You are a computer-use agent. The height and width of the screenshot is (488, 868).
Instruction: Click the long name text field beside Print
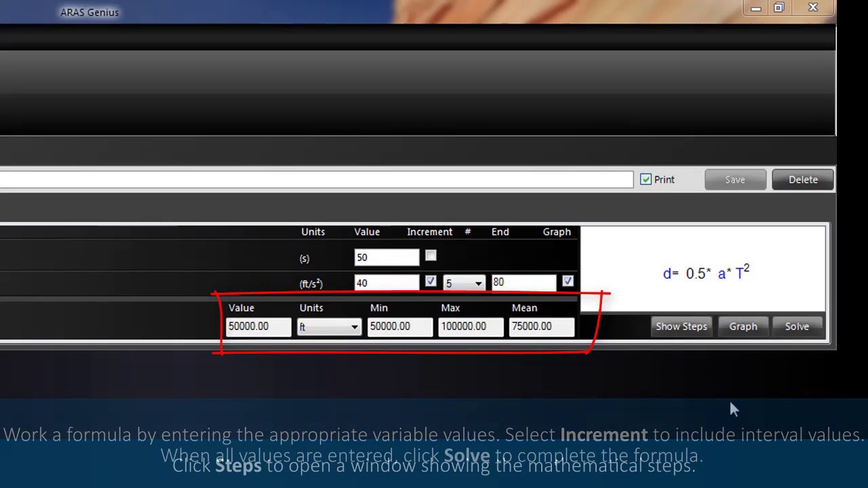coord(316,180)
